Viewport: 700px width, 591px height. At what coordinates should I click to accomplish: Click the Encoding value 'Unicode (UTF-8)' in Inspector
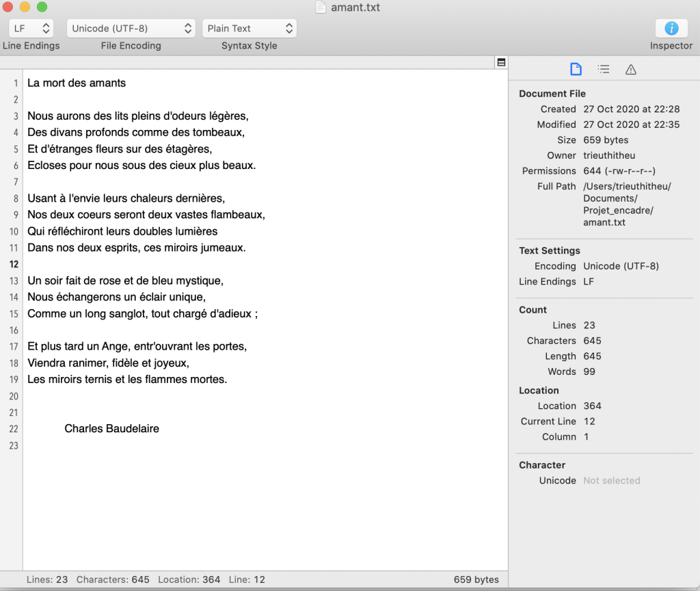click(621, 266)
